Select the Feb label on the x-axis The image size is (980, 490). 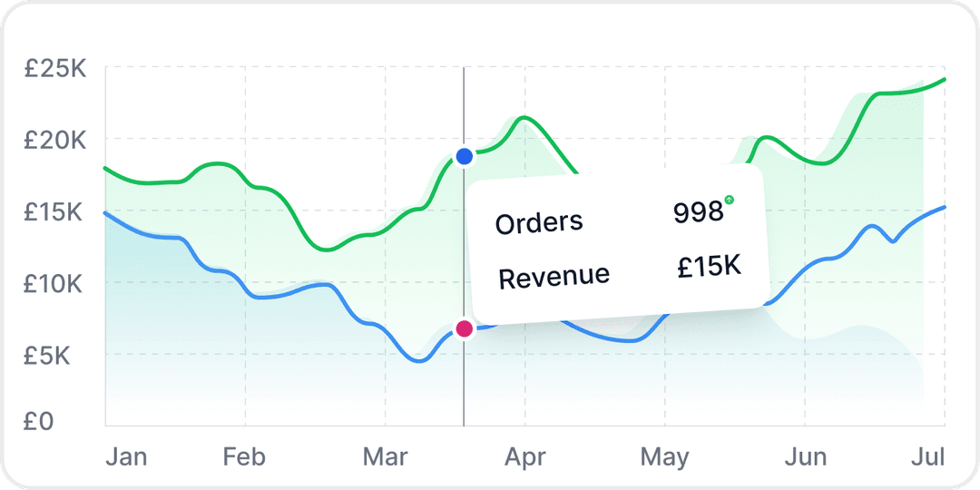(244, 456)
